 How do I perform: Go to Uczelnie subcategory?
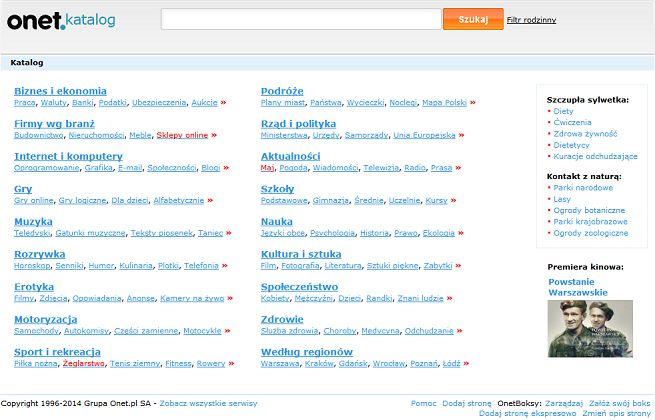[404, 200]
